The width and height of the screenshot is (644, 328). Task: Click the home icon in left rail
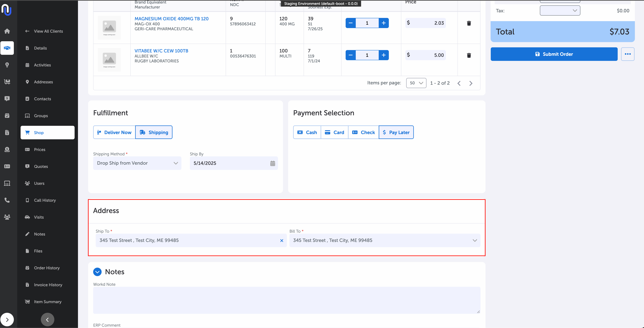pyautogui.click(x=7, y=31)
